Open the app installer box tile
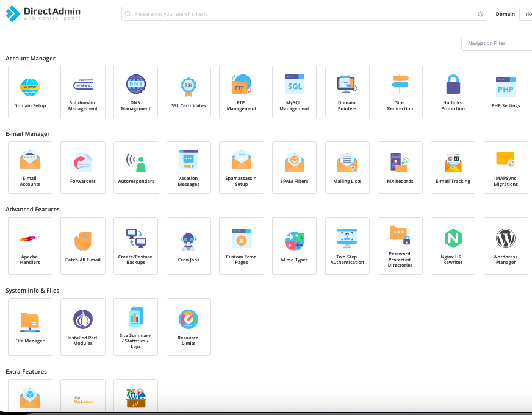 click(135, 395)
